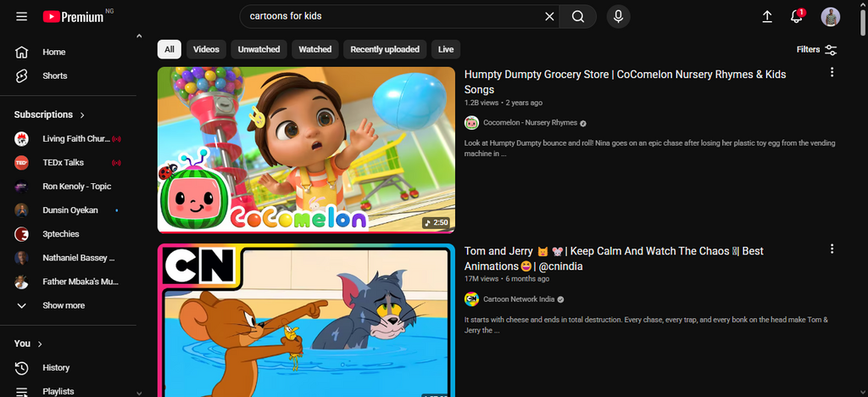Select the Videos filter chip
The width and height of the screenshot is (868, 397).
coord(207,49)
